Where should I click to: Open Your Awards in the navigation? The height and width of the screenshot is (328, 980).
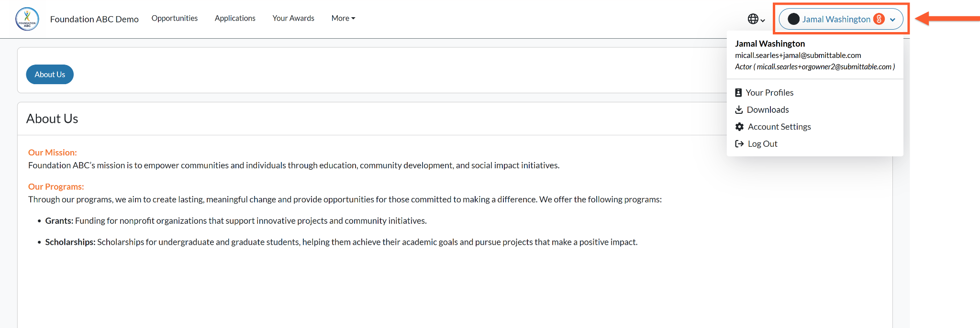[x=293, y=18]
